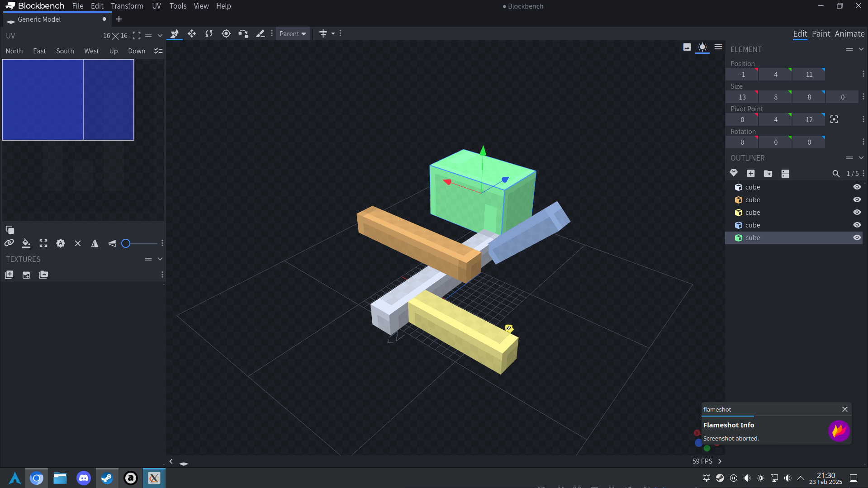Open the Parent transform space dropdown
This screenshot has height=488, width=868.
pyautogui.click(x=293, y=34)
